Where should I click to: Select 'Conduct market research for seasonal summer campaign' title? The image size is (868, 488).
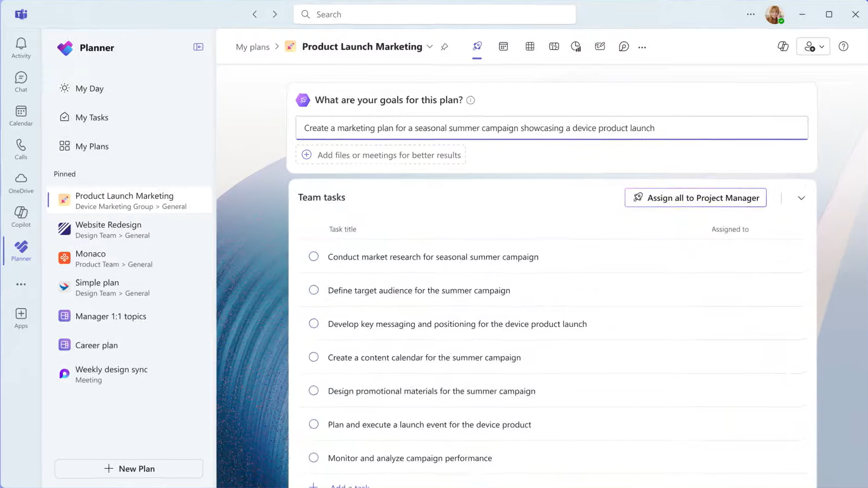[433, 257]
